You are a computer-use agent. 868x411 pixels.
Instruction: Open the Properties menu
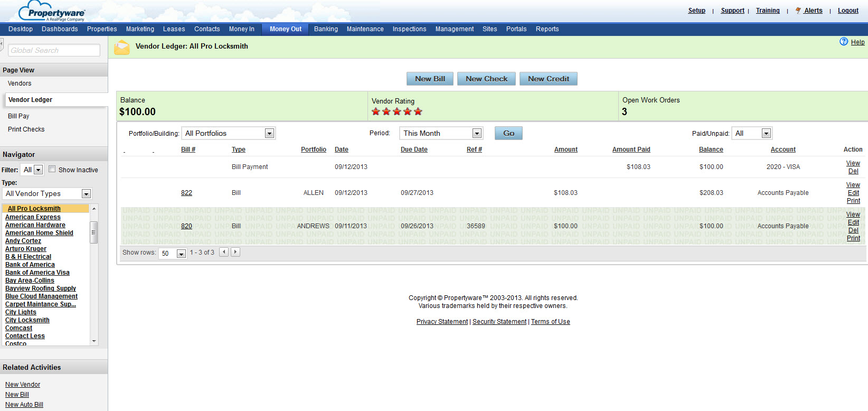(102, 29)
